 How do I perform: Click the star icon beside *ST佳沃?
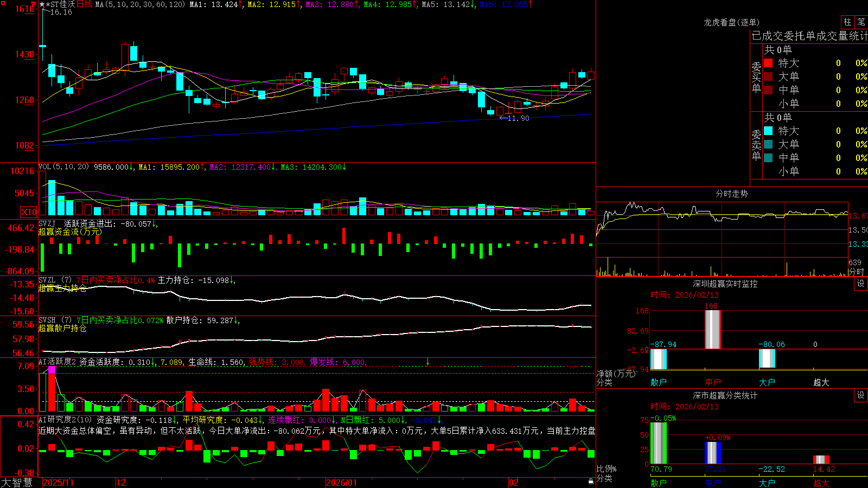click(x=42, y=4)
